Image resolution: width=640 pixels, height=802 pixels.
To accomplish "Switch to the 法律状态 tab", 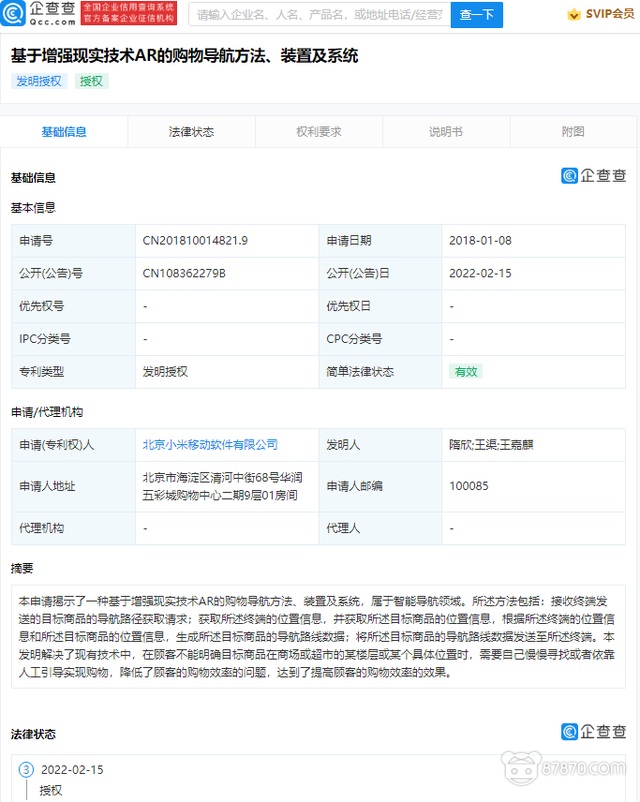I will pos(191,132).
